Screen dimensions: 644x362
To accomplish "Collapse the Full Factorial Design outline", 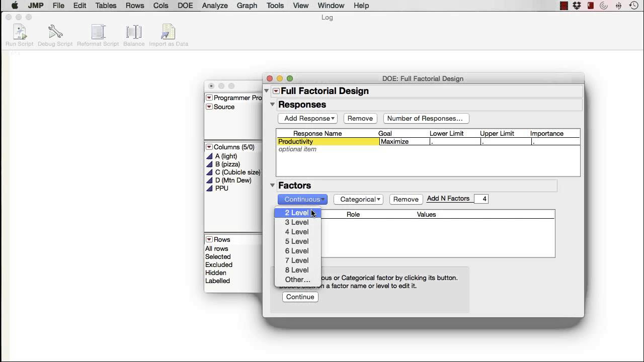I will tap(267, 91).
